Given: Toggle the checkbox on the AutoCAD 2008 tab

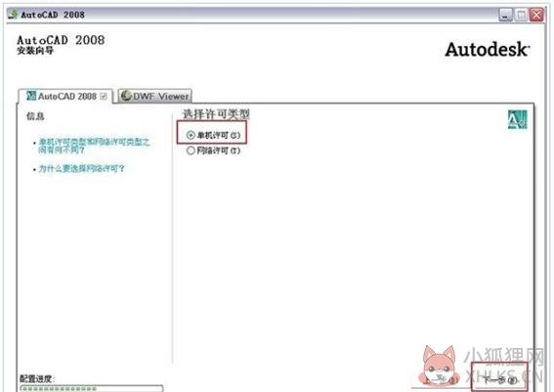Looking at the screenshot, I should (x=104, y=96).
